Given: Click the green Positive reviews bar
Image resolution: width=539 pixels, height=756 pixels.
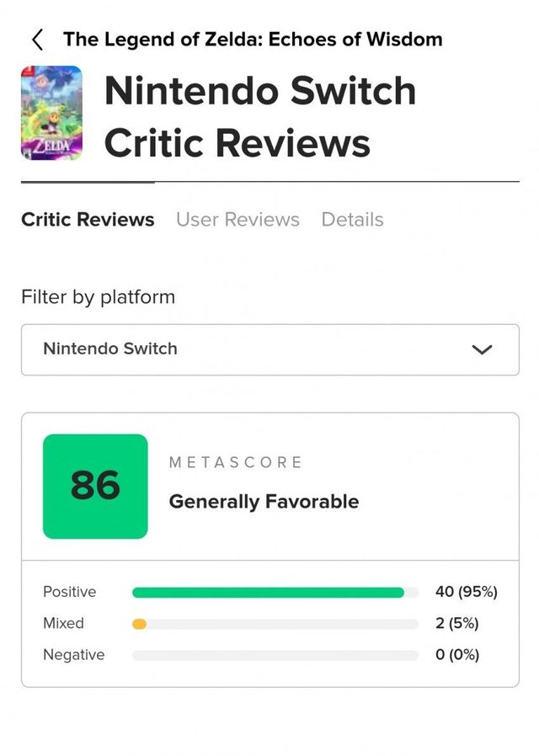Looking at the screenshot, I should [268, 593].
